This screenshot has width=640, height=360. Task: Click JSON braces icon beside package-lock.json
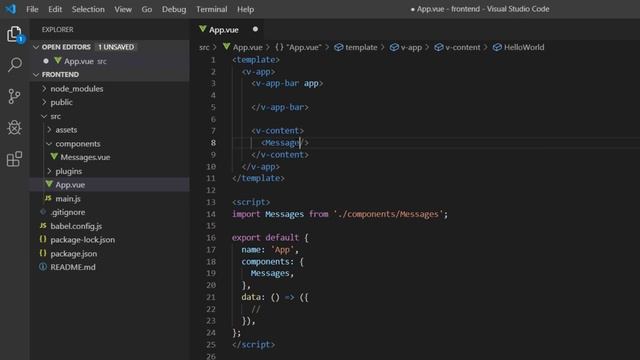tap(43, 239)
